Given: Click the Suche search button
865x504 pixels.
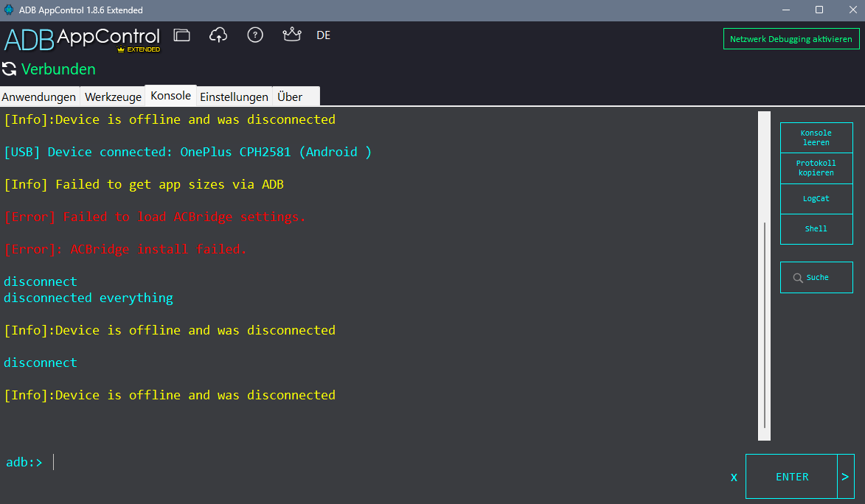Looking at the screenshot, I should point(816,277).
